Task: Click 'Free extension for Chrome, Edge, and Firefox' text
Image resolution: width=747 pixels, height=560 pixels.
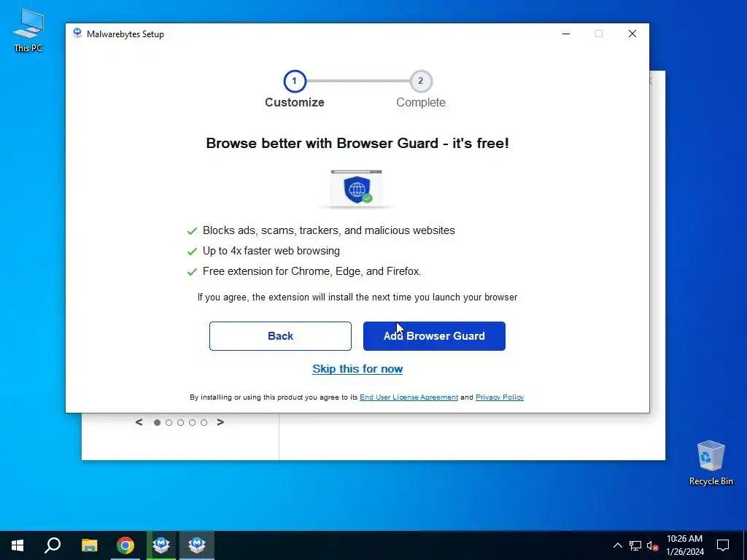Action: point(312,271)
